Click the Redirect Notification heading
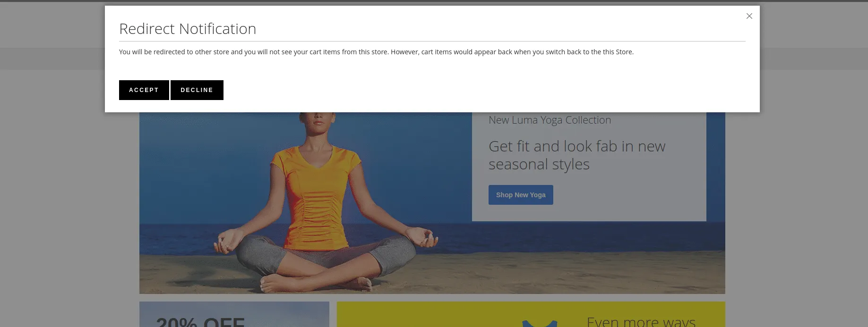This screenshot has width=868, height=327. 188,29
